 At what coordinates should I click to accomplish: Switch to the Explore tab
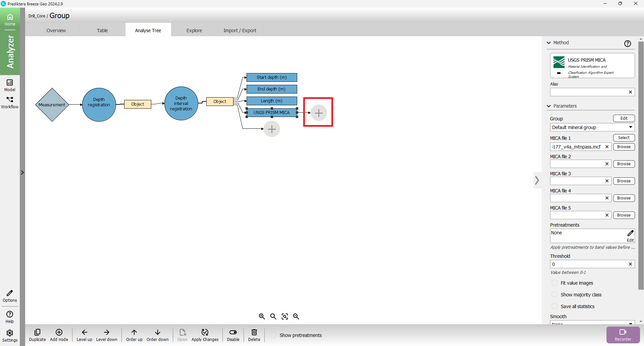tap(194, 31)
